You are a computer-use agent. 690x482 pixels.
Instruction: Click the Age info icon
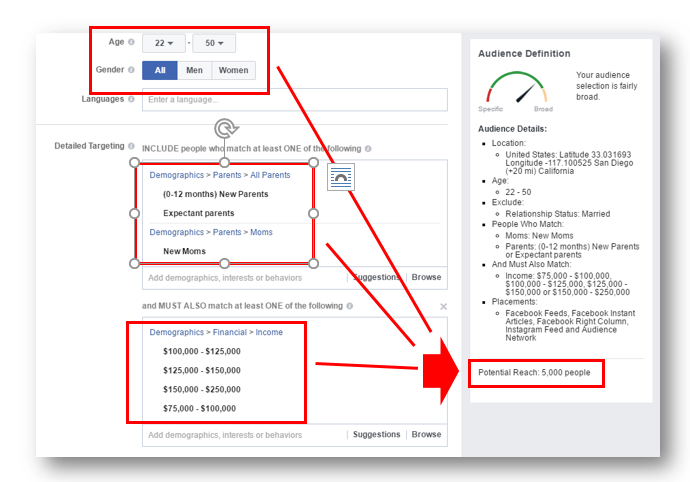click(131, 42)
